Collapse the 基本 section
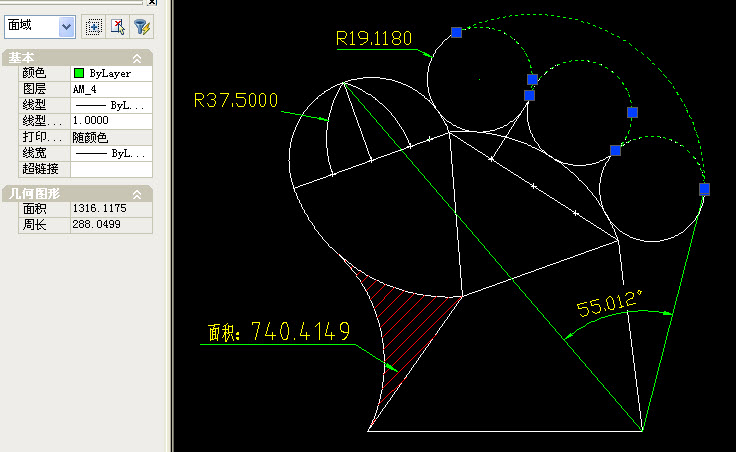Screen dimensions: 736x452 (137, 58)
